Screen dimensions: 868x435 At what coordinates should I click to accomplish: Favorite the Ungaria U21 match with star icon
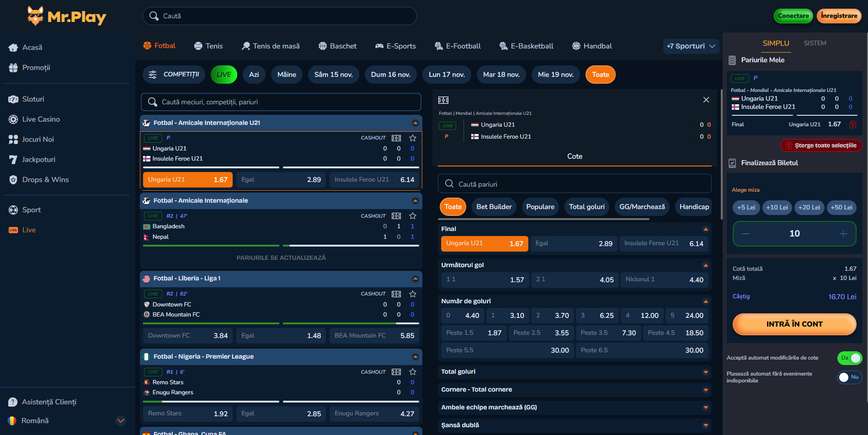(412, 138)
